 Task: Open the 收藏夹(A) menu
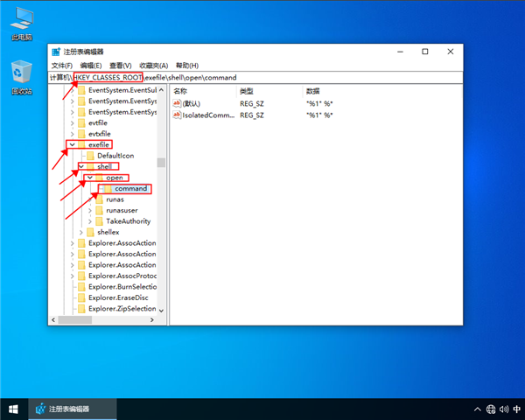[153, 66]
